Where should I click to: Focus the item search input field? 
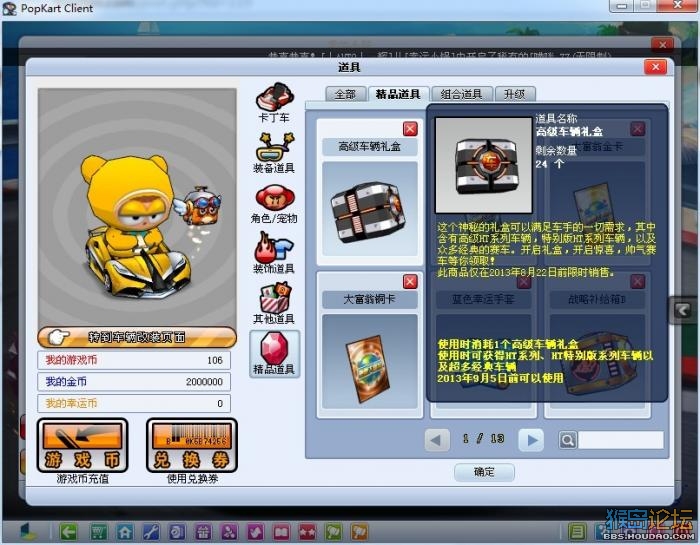pos(621,440)
